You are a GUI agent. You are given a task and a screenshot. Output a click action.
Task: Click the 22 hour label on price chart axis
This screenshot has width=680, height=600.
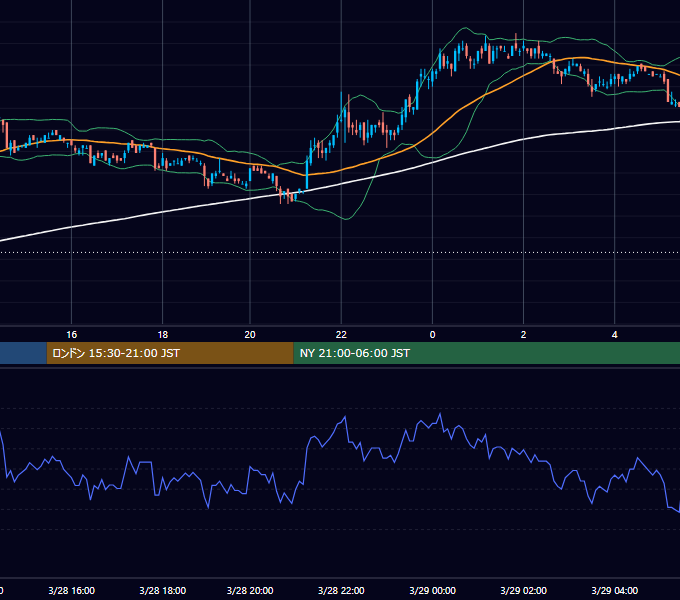tap(341, 335)
